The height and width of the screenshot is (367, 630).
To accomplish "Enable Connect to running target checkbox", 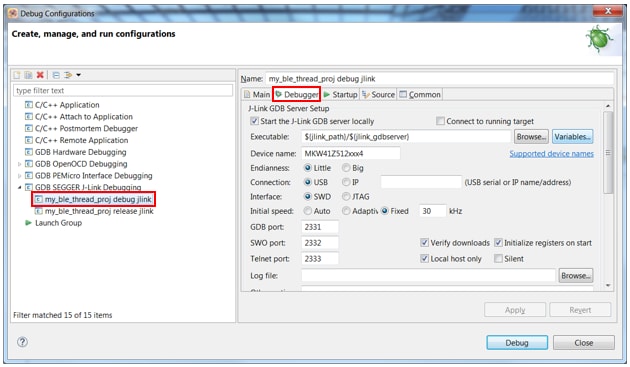I will pyautogui.click(x=440, y=121).
